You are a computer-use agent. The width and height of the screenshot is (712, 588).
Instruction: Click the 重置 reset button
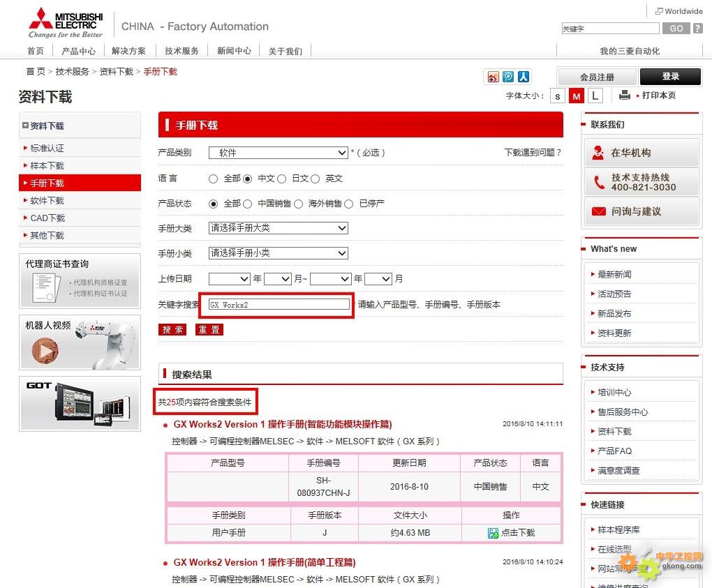pyautogui.click(x=209, y=329)
